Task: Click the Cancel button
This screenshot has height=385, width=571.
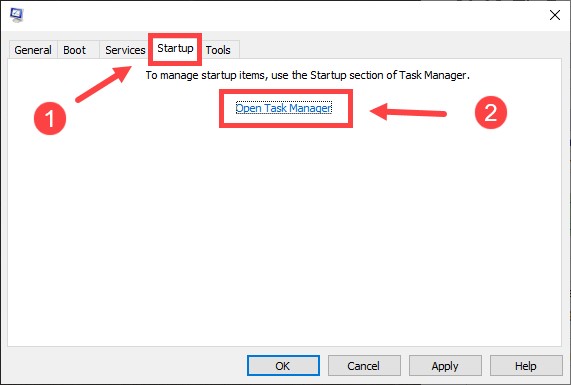Action: [364, 365]
